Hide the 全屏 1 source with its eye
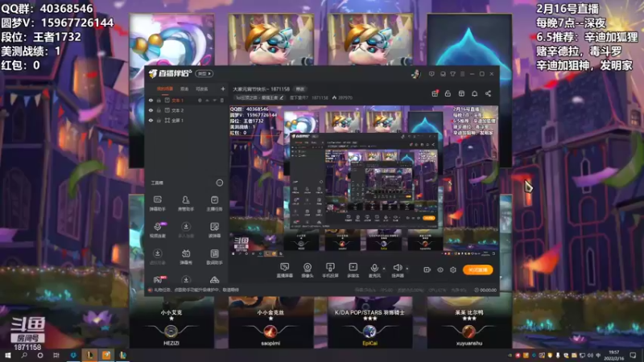Viewport: 644px width, 362px height. (x=151, y=120)
